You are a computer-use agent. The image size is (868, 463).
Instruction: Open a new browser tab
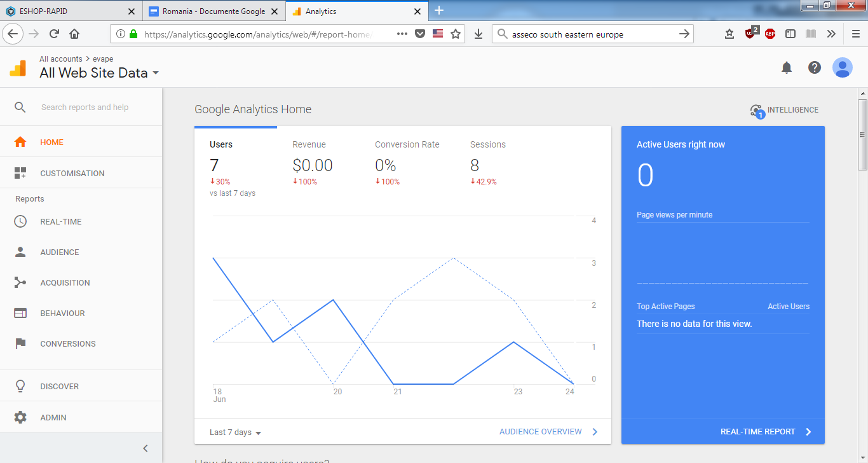pos(438,10)
